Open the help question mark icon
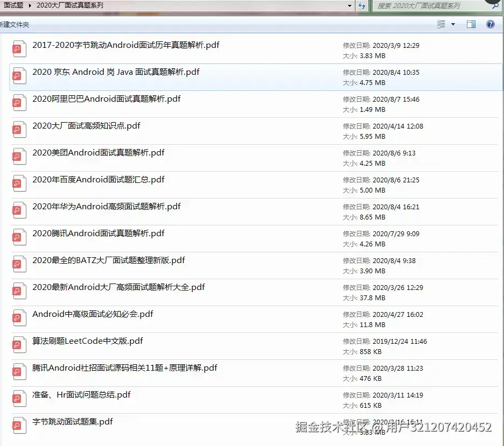 (491, 24)
